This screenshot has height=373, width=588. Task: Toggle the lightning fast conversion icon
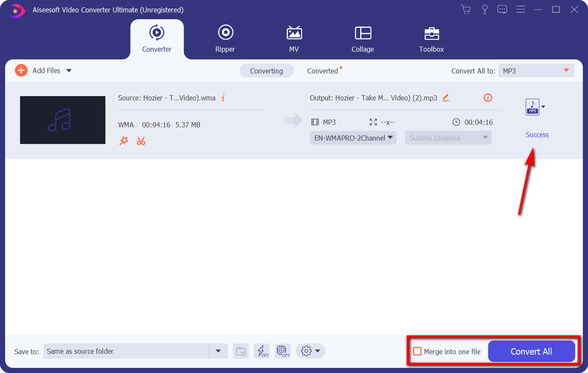click(x=262, y=351)
